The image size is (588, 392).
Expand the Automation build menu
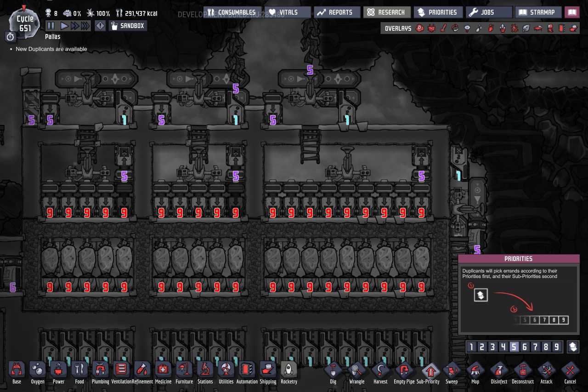pos(247,369)
